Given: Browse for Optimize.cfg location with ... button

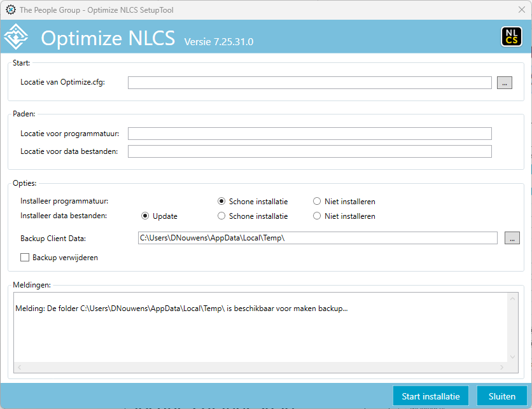Looking at the screenshot, I should pyautogui.click(x=505, y=83).
